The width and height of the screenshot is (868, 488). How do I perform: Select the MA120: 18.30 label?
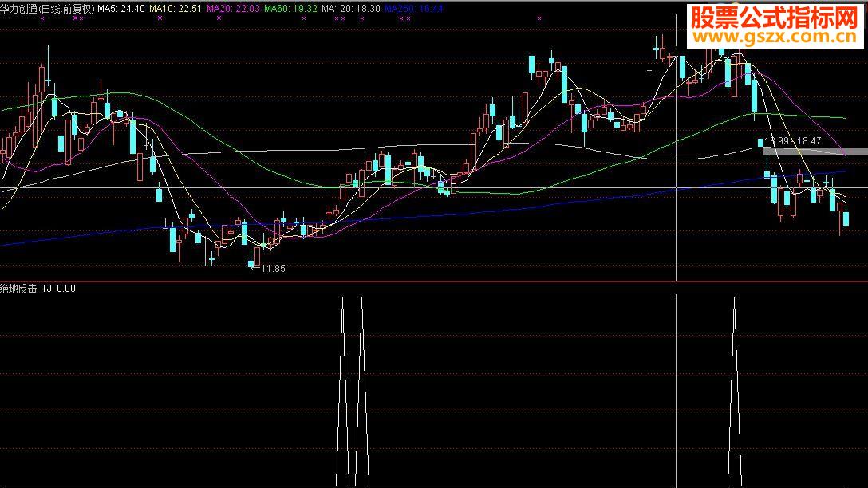click(x=351, y=9)
